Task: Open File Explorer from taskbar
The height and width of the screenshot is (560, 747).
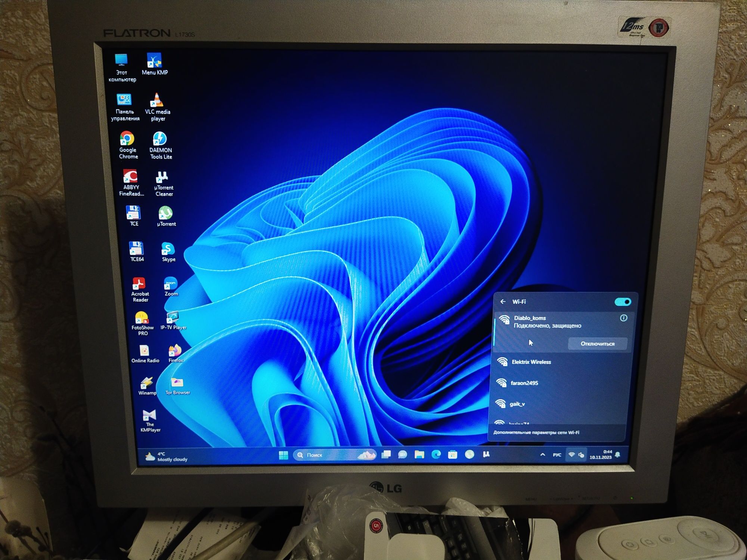Action: pyautogui.click(x=419, y=454)
